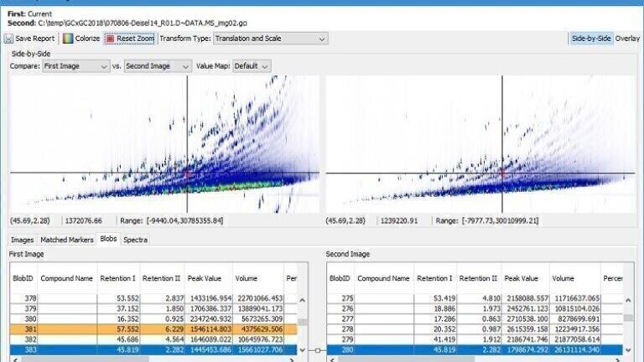Open the Images tab
Screen dimensions: 644x362
(22, 240)
